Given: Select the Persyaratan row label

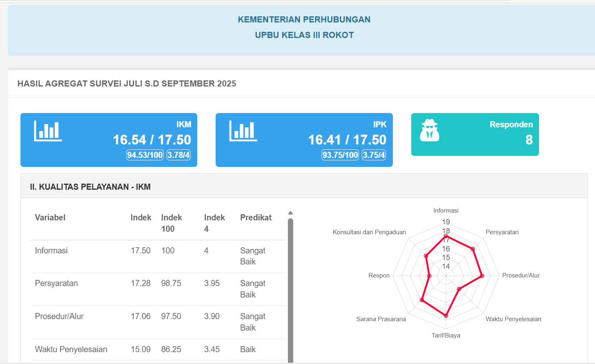Looking at the screenshot, I should point(56,283).
